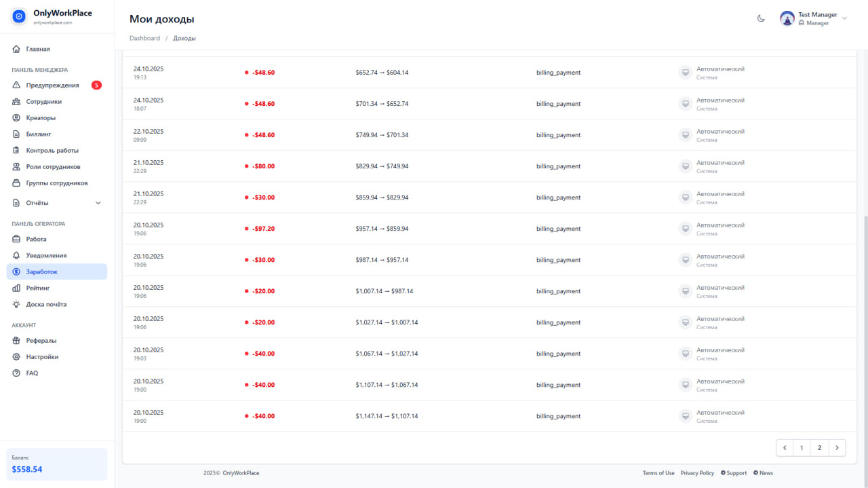Open the Настройки settings page
868x488 pixels.
point(42,356)
